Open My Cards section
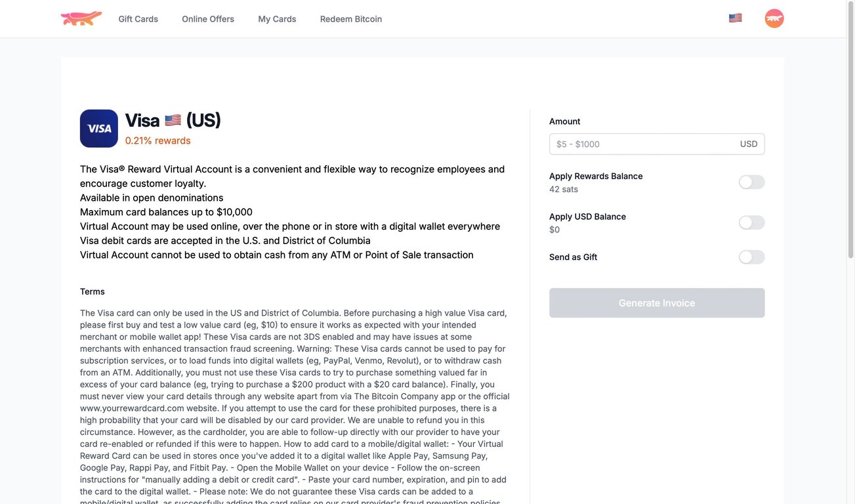Screen dimensions: 855x504 pos(277,19)
